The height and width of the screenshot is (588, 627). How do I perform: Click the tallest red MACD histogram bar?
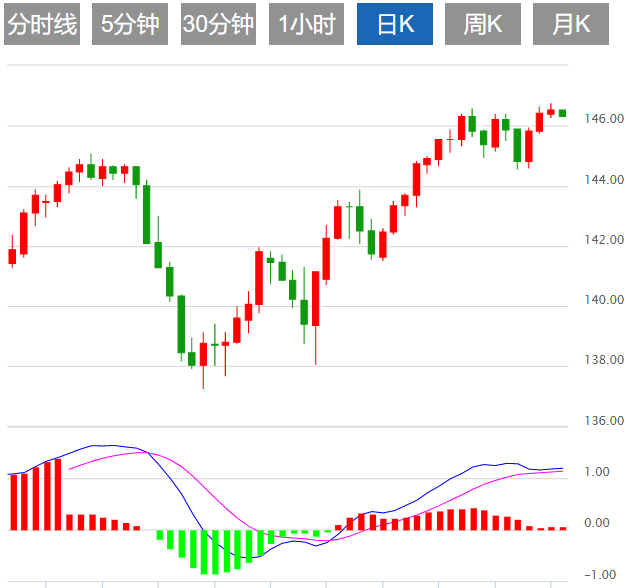tap(58, 495)
